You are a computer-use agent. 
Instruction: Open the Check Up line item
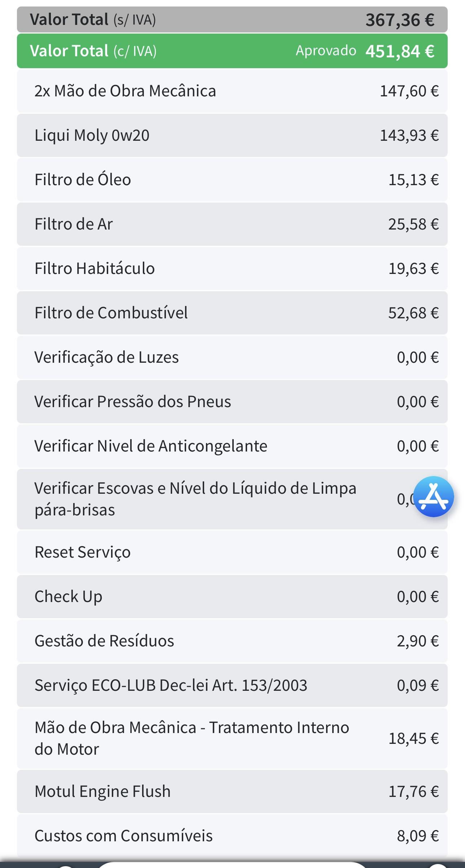pos(232,597)
